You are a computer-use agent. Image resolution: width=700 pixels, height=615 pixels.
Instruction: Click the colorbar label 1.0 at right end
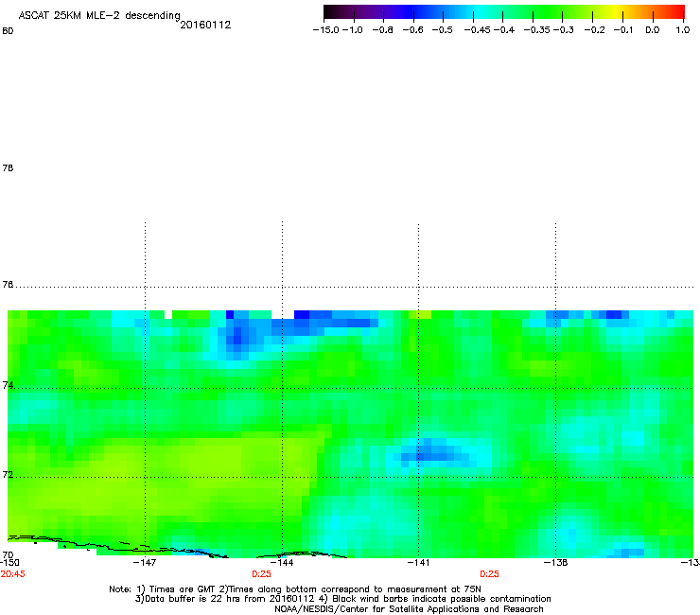(x=683, y=30)
